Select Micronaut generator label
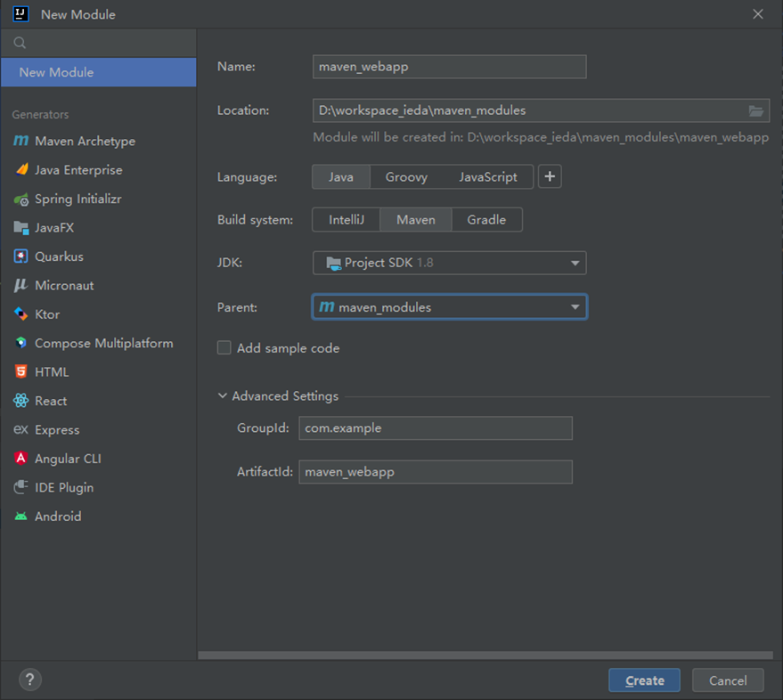 pyautogui.click(x=64, y=286)
